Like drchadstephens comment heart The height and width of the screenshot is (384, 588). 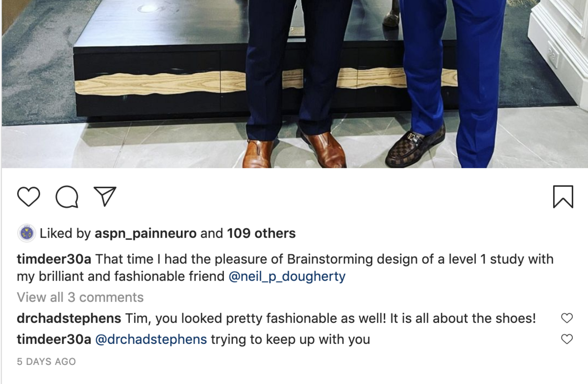pos(566,318)
